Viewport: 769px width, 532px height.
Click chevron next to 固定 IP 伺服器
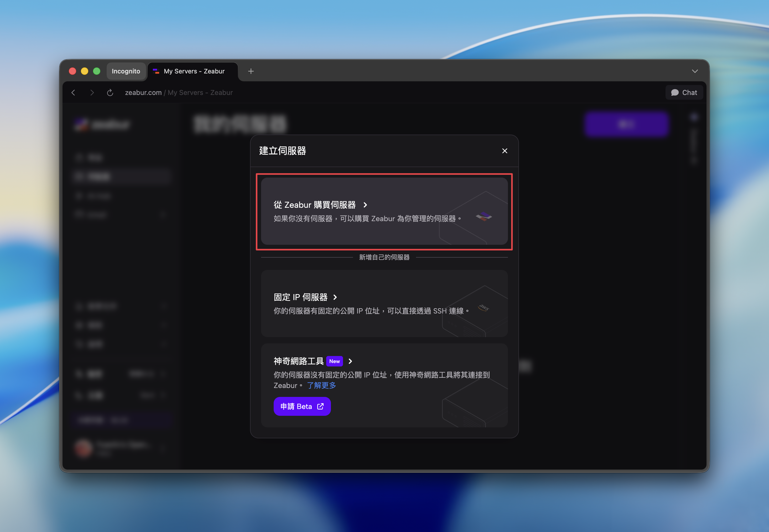coord(335,297)
